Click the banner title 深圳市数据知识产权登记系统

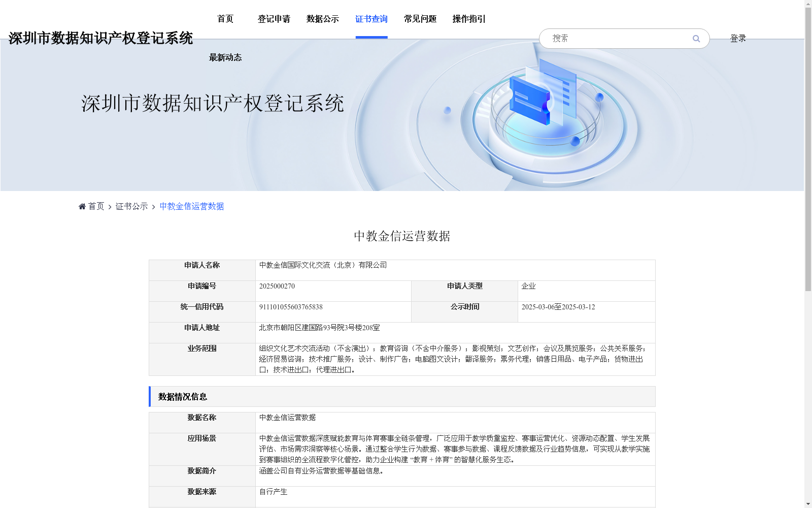pos(213,103)
